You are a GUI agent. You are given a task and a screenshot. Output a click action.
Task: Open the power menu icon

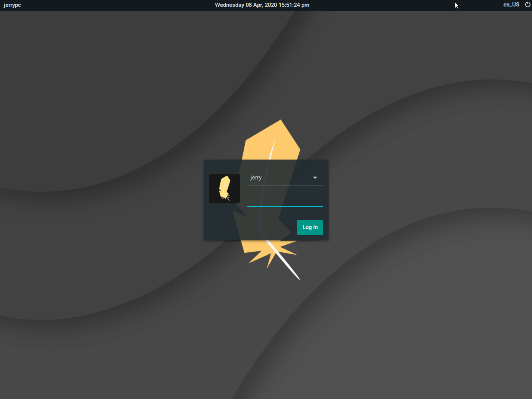pos(527,5)
